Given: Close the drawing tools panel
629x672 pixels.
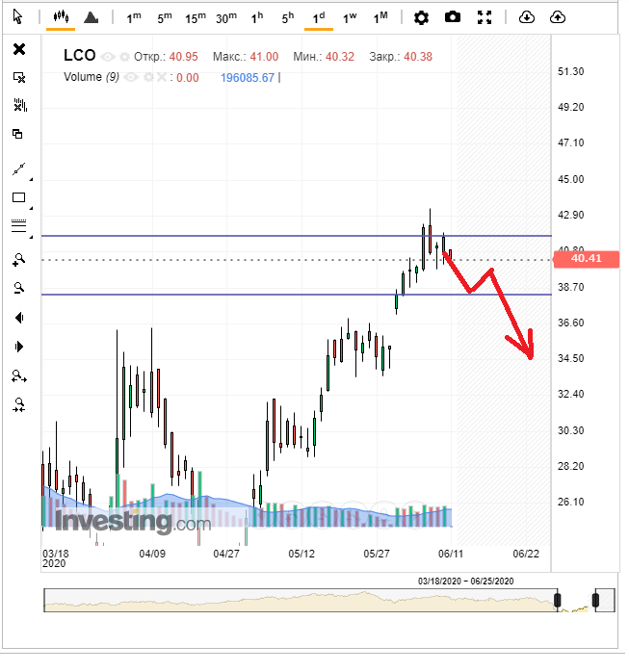Looking at the screenshot, I should 19,49.
